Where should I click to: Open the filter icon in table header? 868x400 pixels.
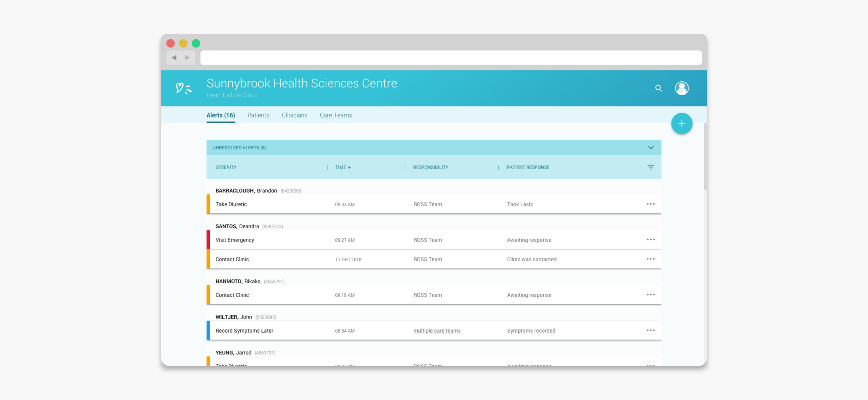[651, 167]
